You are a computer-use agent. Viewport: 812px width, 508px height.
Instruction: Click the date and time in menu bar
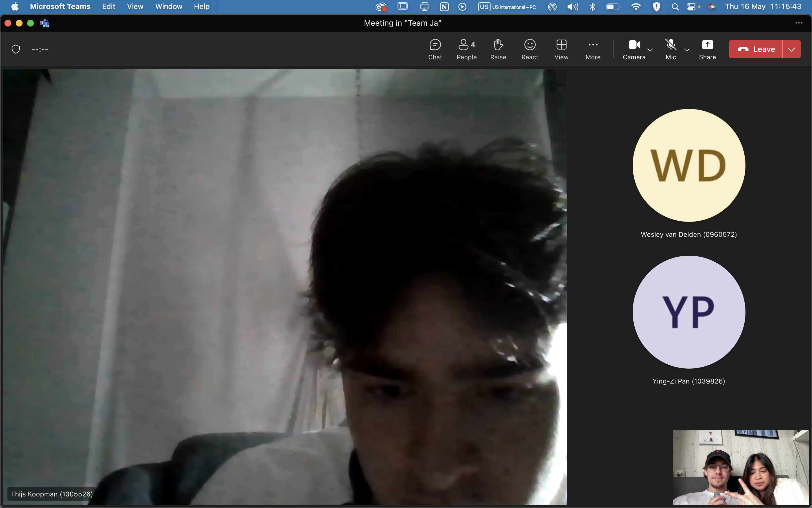pos(763,6)
